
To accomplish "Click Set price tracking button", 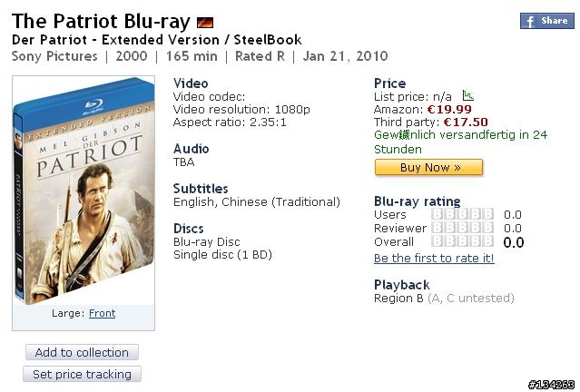I will coord(82,374).
